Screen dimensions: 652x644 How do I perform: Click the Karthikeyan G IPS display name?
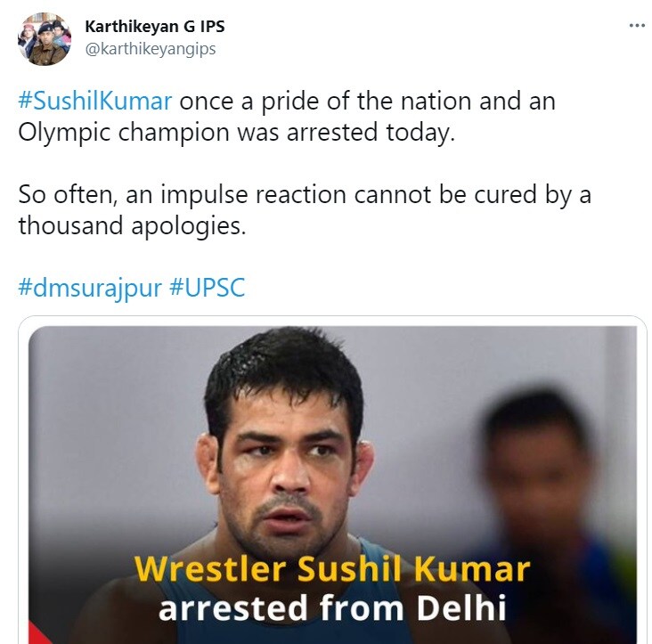155,27
